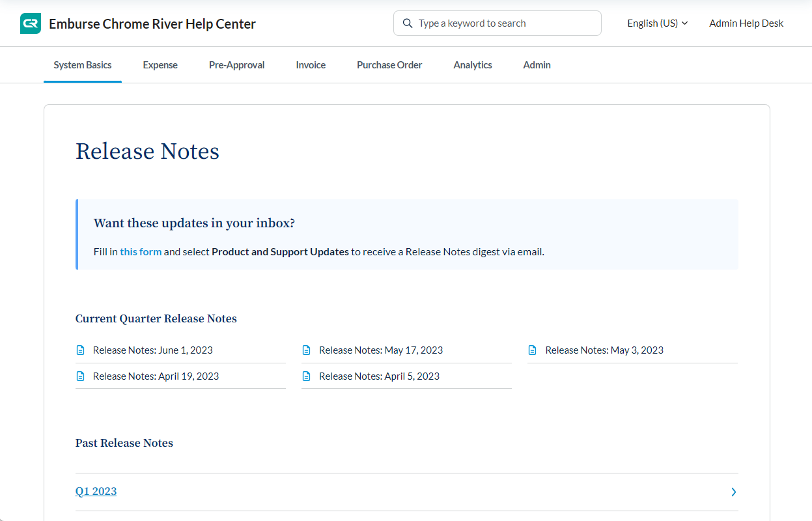Image resolution: width=812 pixels, height=521 pixels.
Task: Navigate to the Admin tab
Action: [x=537, y=65]
